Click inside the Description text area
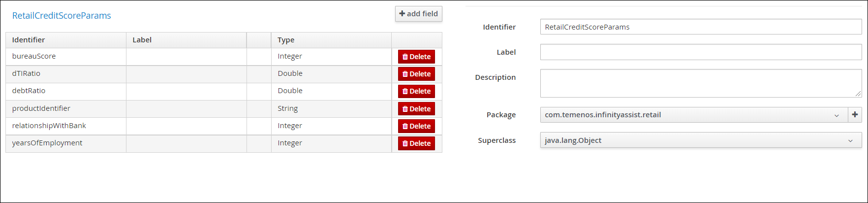Screen dimensions: 868x203 pos(701,83)
